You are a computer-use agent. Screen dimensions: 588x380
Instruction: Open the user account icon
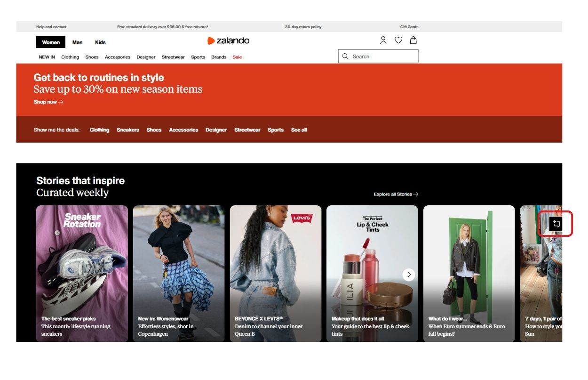tap(383, 40)
